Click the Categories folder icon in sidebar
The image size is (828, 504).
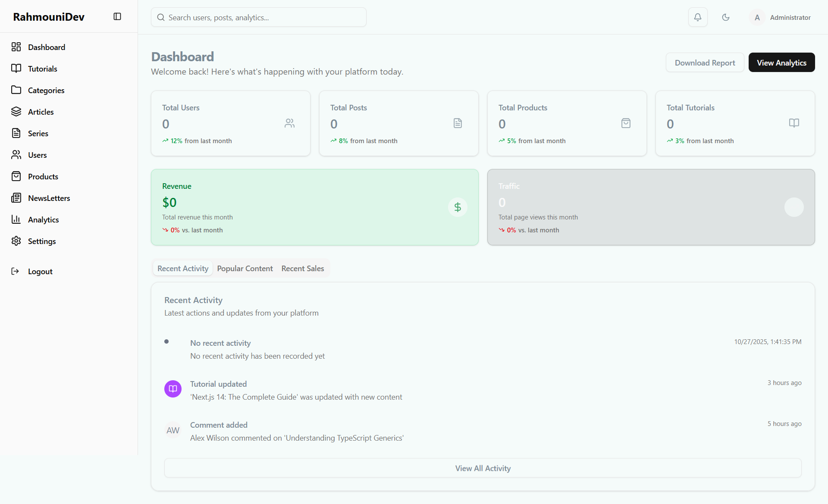click(16, 90)
